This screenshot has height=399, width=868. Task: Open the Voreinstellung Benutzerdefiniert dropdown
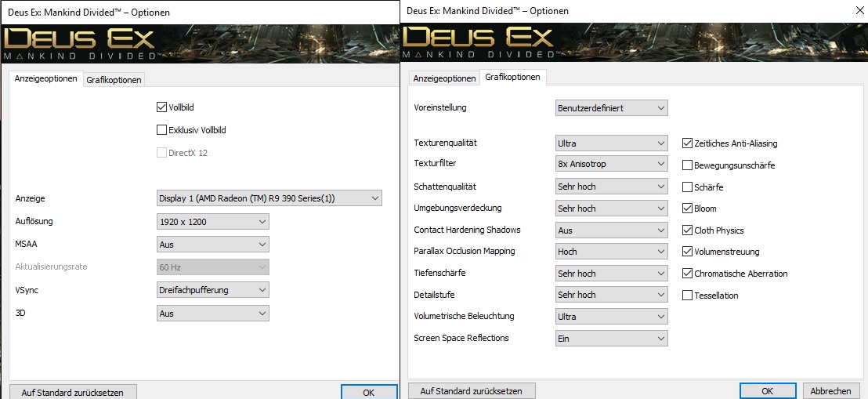coord(612,108)
